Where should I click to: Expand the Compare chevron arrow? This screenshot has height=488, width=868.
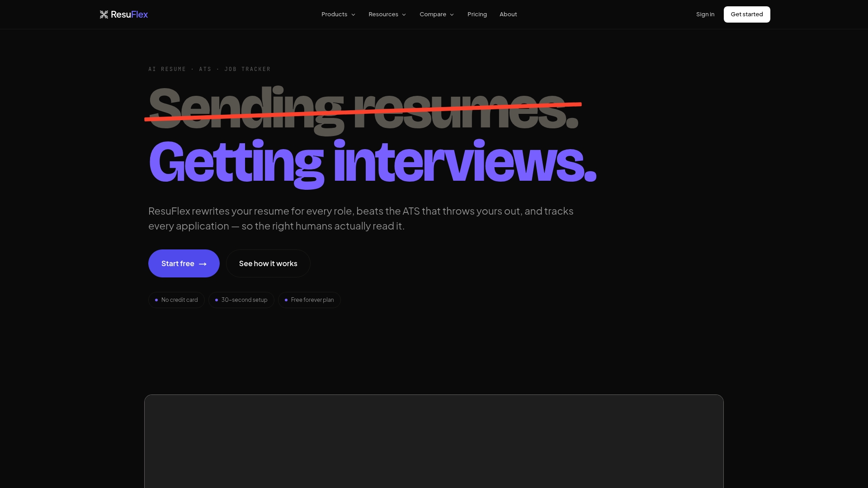[x=452, y=15]
